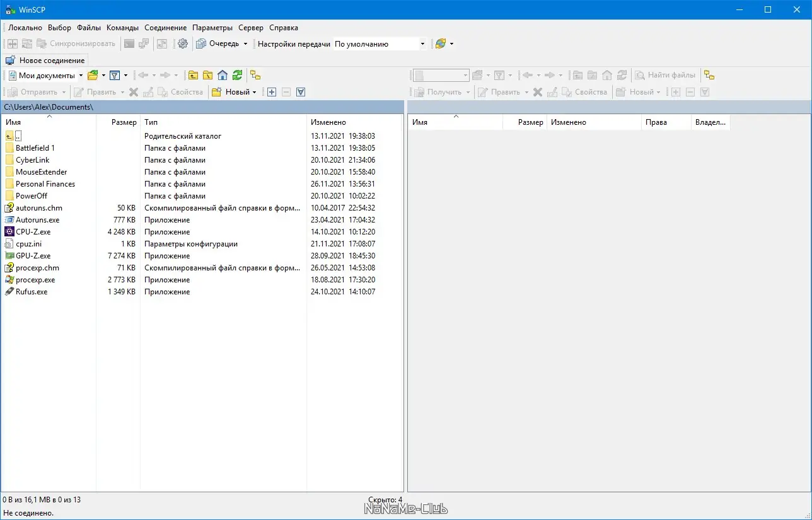Toggle the remote panel directory tree icon
The width and height of the screenshot is (812, 520).
(x=709, y=75)
